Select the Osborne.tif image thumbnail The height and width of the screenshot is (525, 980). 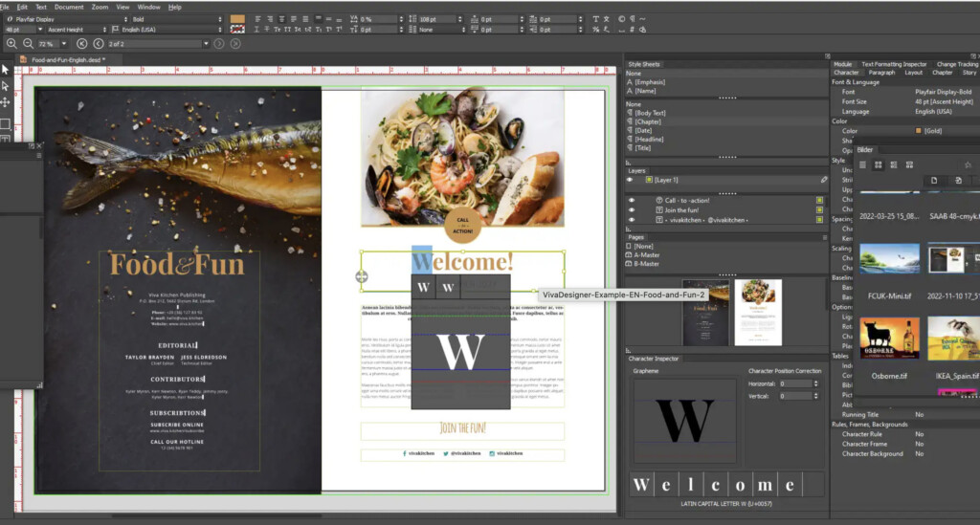889,338
